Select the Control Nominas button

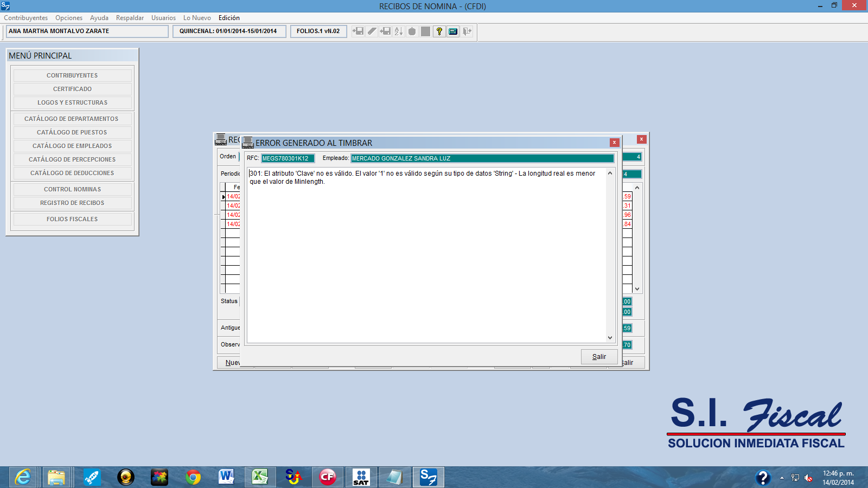click(72, 189)
